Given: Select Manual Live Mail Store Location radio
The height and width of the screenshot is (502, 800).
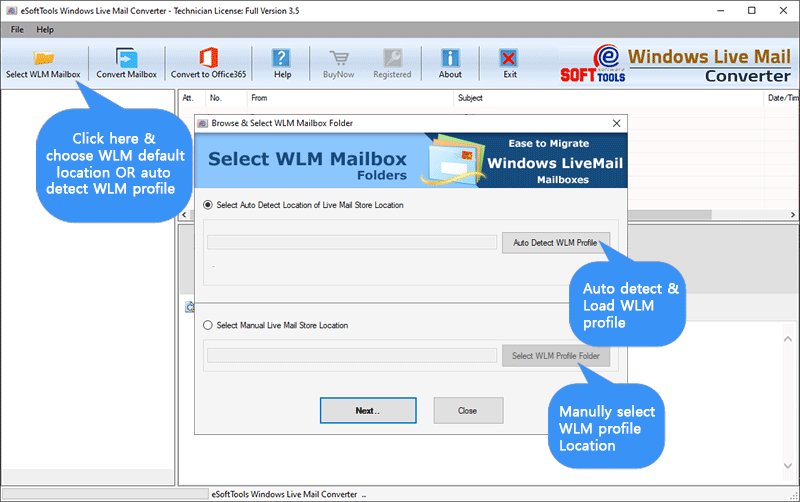Looking at the screenshot, I should point(208,325).
